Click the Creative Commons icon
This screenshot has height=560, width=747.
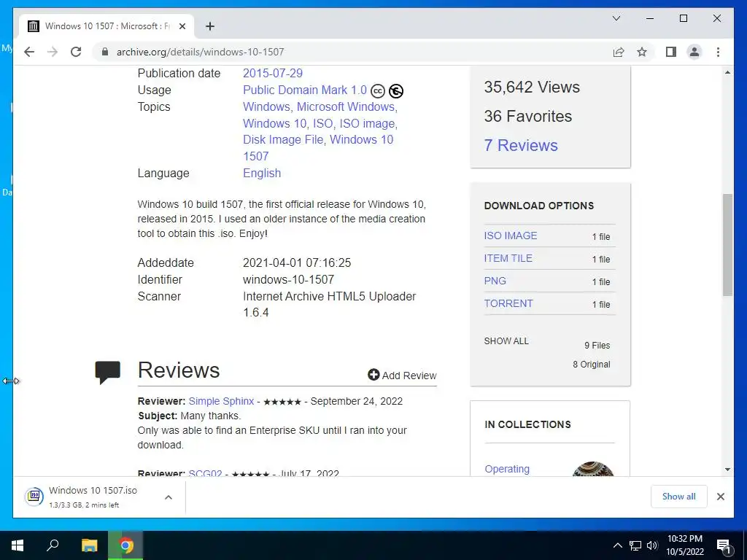(x=378, y=91)
